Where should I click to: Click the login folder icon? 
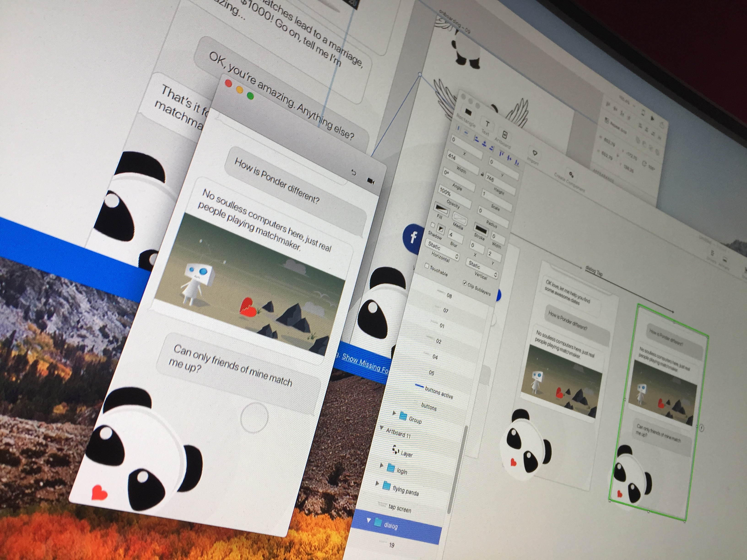(391, 468)
